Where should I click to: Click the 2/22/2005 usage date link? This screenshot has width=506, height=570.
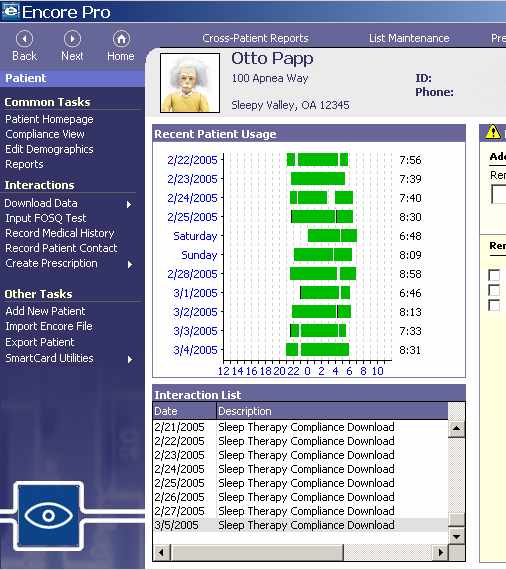(192, 160)
